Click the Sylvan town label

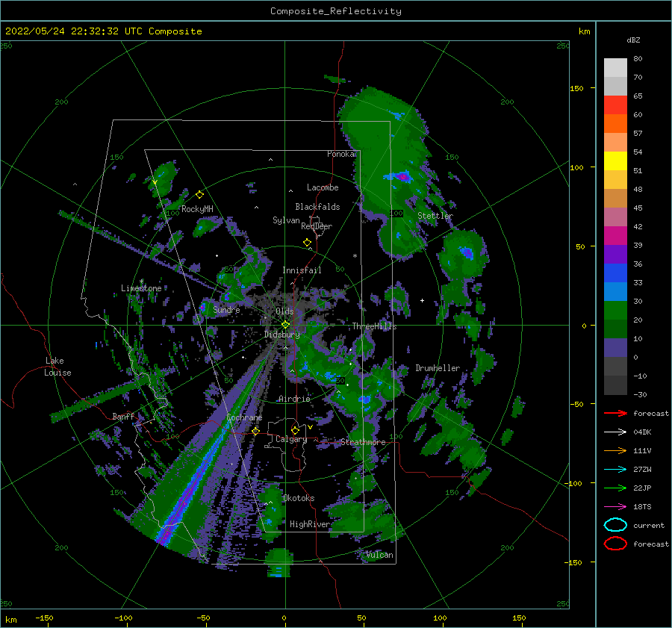coord(286,220)
